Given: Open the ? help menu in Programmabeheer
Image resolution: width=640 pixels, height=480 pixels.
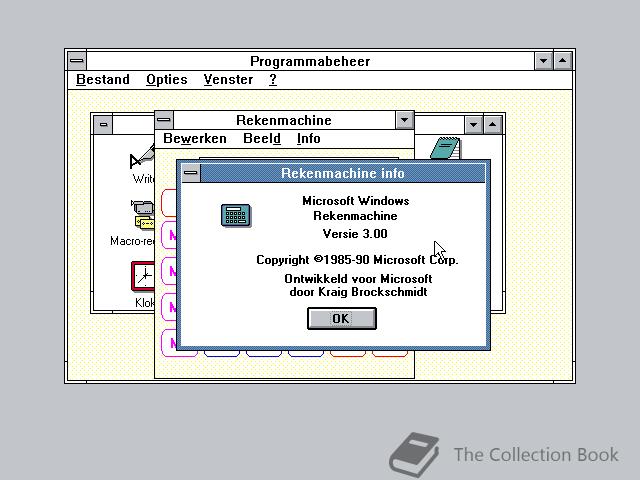Looking at the screenshot, I should coord(273,79).
